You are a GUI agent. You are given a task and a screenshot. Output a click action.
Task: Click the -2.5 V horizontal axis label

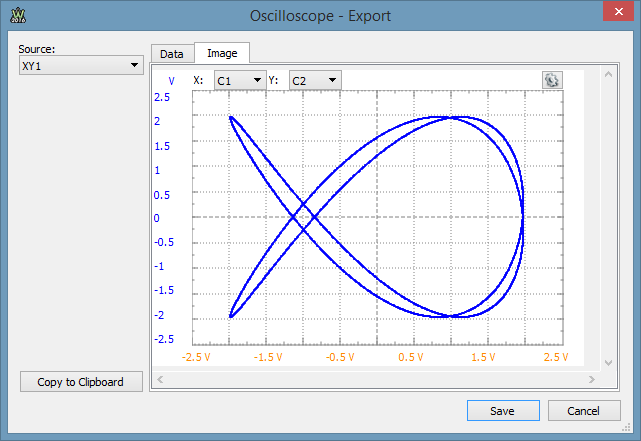(196, 357)
